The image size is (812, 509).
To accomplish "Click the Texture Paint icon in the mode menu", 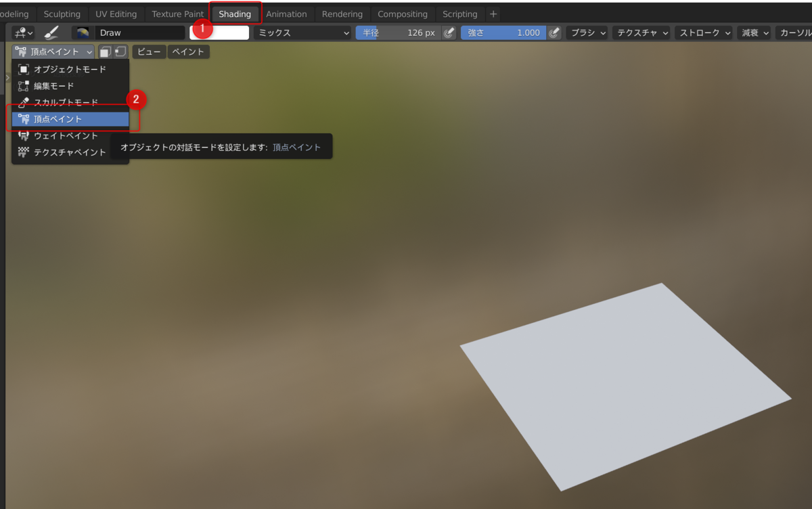I will 24,152.
